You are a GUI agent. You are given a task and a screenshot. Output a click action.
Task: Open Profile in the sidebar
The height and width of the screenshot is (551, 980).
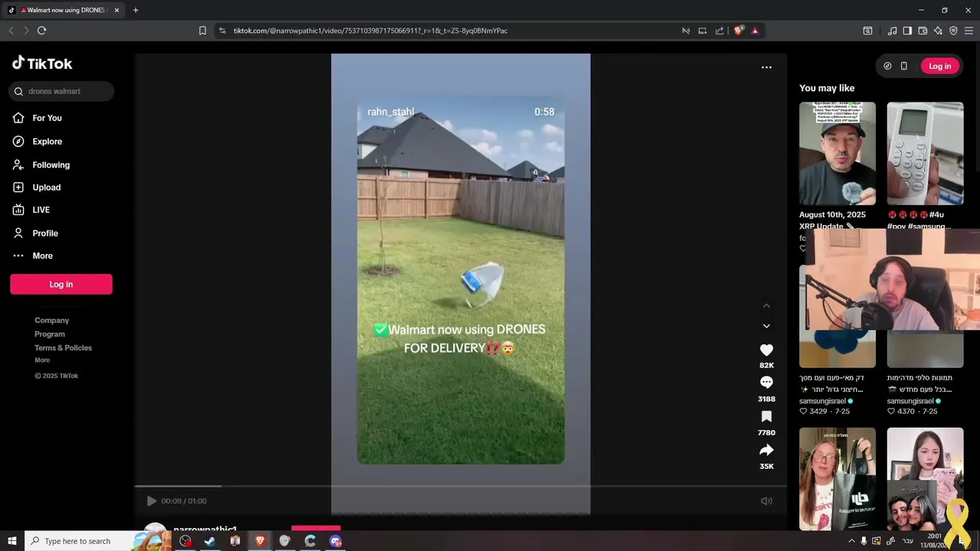[x=35, y=233]
